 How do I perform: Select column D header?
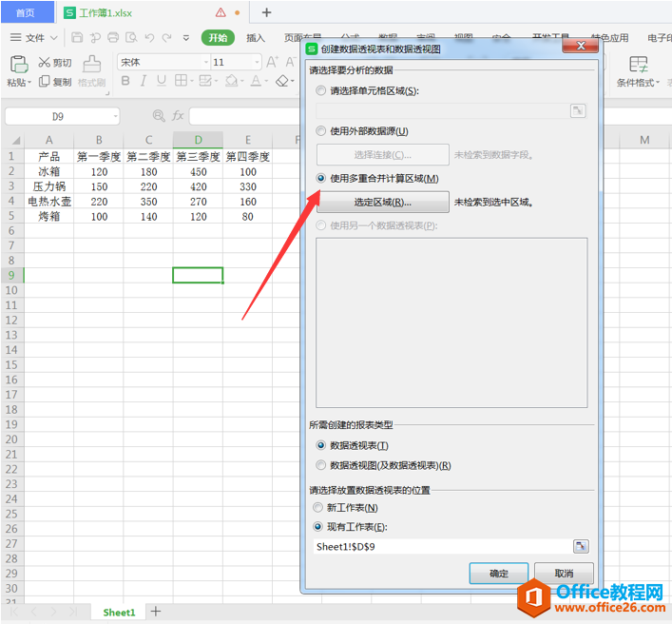(x=198, y=140)
